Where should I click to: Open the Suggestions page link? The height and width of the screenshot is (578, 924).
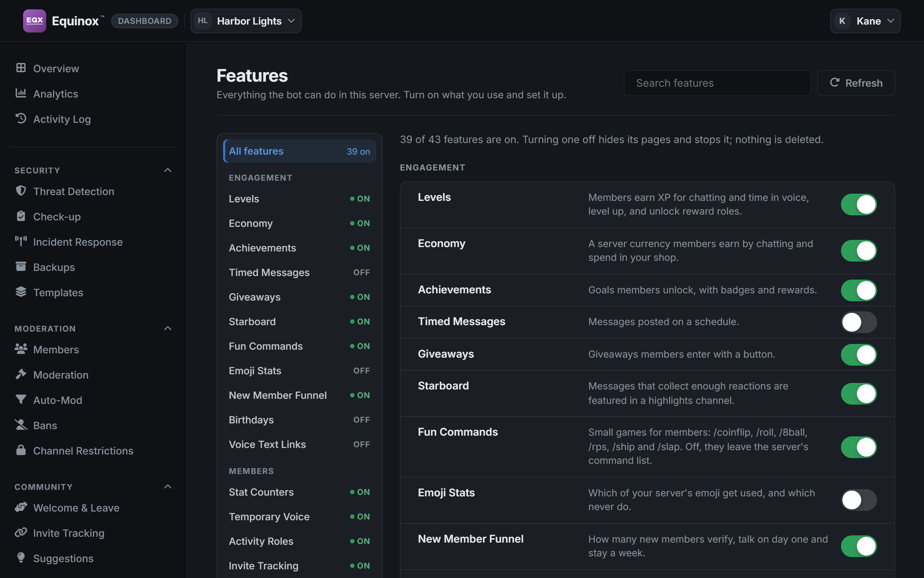point(93,558)
